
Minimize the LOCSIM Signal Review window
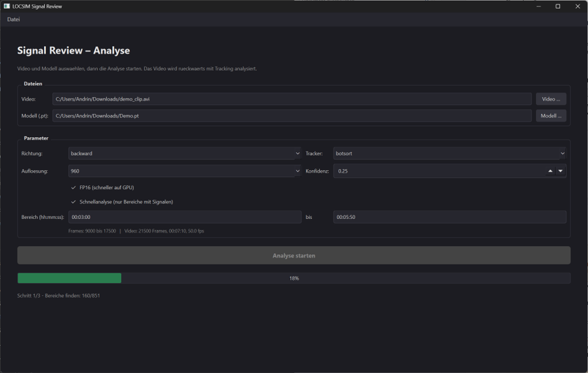pos(539,6)
